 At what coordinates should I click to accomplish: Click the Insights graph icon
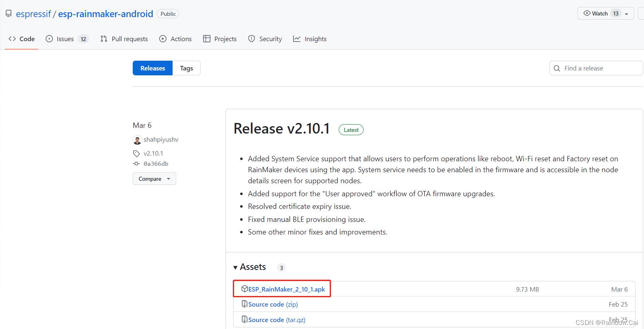pyautogui.click(x=297, y=39)
